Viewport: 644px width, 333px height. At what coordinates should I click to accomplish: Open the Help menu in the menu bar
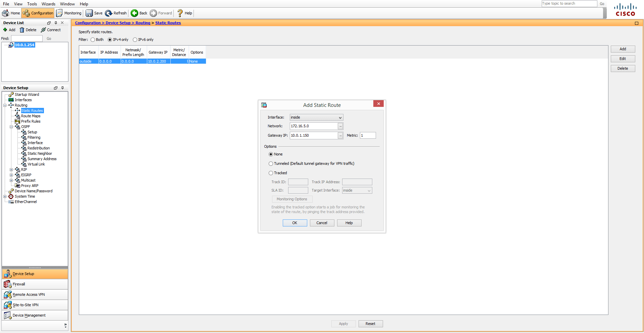pos(84,4)
